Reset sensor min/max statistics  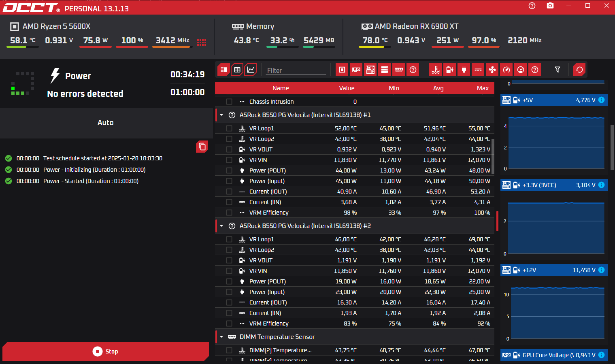coord(579,70)
